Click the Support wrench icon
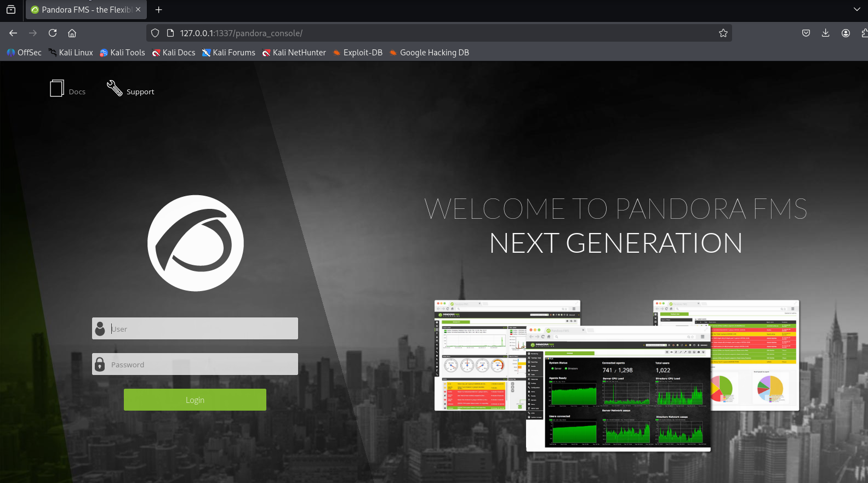The height and width of the screenshot is (483, 868). pyautogui.click(x=115, y=88)
